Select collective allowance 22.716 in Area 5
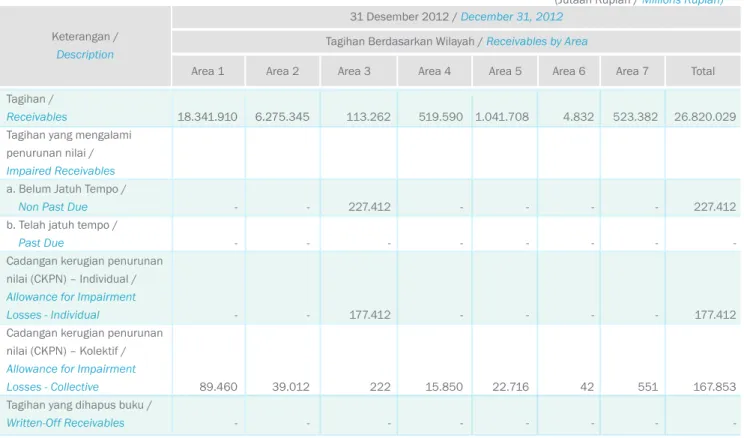Viewport: 744px width, 438px height. [510, 387]
